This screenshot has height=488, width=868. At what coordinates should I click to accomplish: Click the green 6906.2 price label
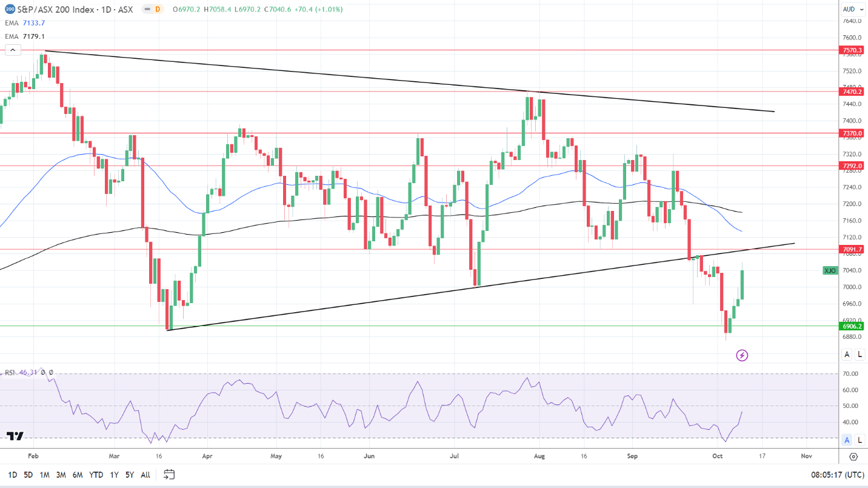coord(852,326)
